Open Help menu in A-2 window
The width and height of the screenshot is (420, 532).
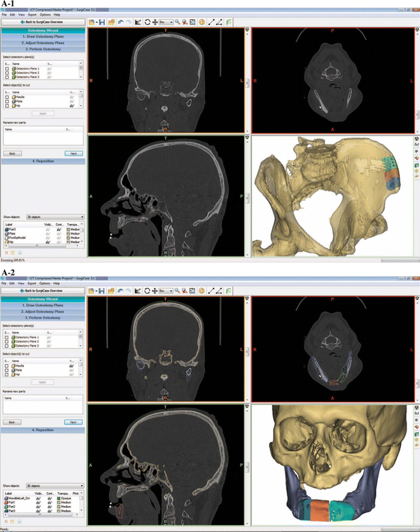point(57,283)
